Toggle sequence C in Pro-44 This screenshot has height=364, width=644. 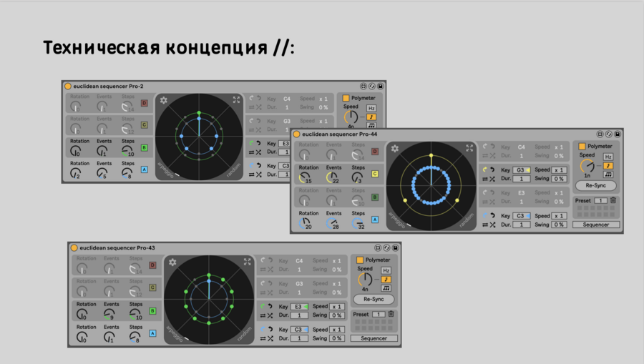pyautogui.click(x=375, y=174)
